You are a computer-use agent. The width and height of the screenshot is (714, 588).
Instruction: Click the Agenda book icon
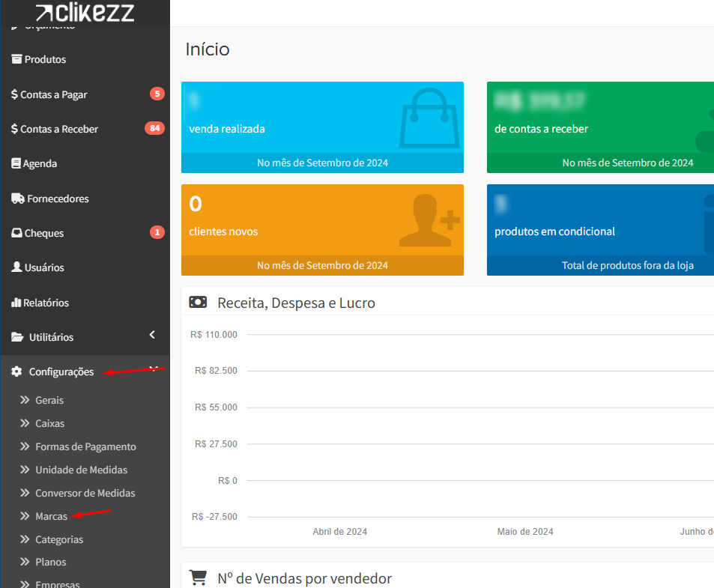click(16, 163)
